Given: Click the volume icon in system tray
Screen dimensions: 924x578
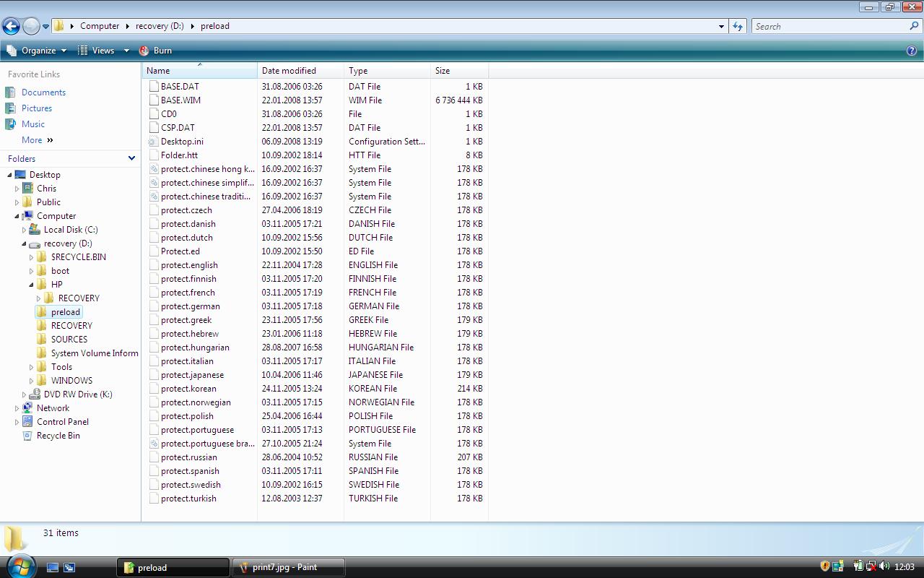Looking at the screenshot, I should 884,567.
